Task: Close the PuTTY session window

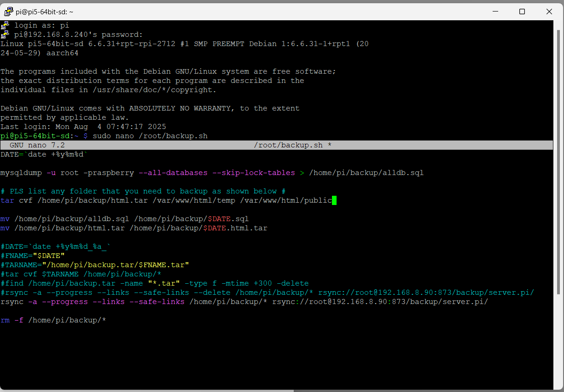Action: coord(549,12)
